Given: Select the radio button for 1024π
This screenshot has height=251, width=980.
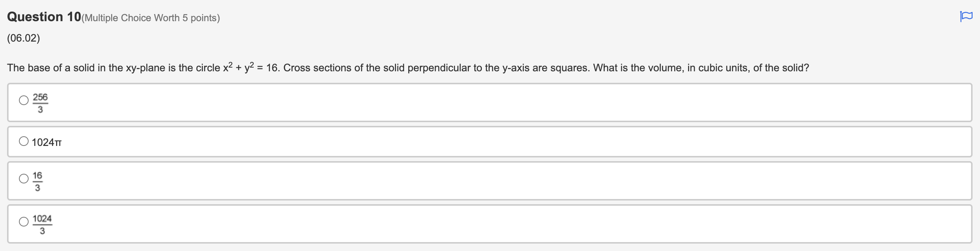Looking at the screenshot, I should pos(23,141).
